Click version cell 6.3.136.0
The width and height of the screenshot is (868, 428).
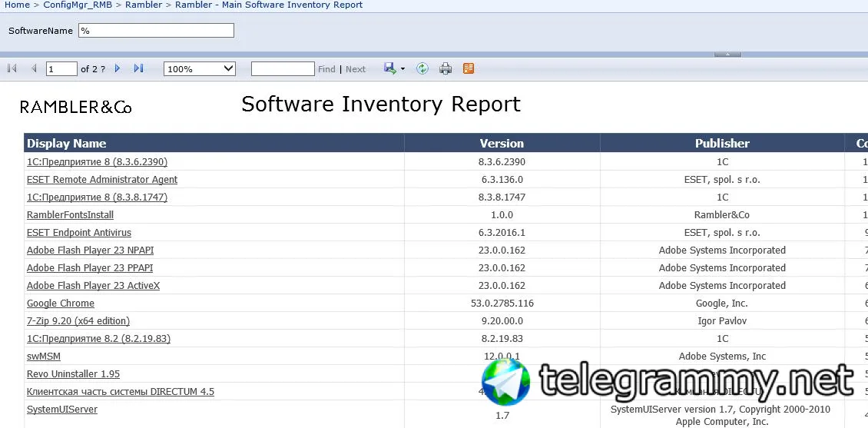pyautogui.click(x=501, y=179)
